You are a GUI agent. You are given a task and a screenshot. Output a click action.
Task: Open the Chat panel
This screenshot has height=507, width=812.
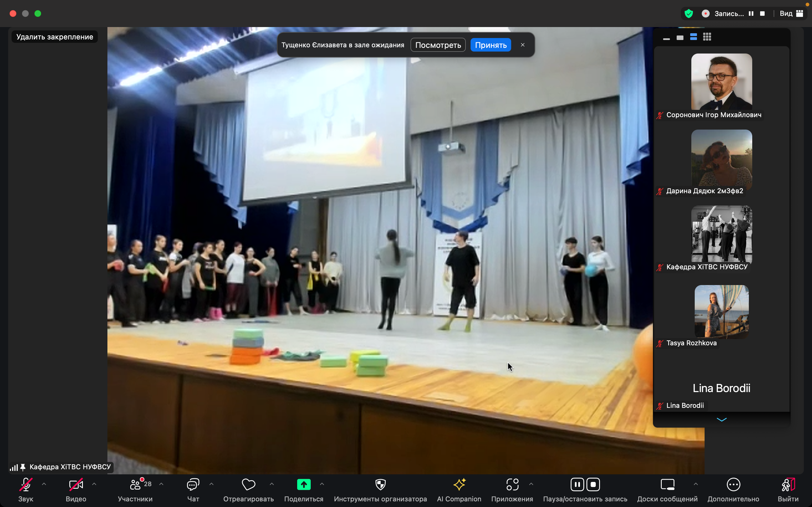pos(193,484)
